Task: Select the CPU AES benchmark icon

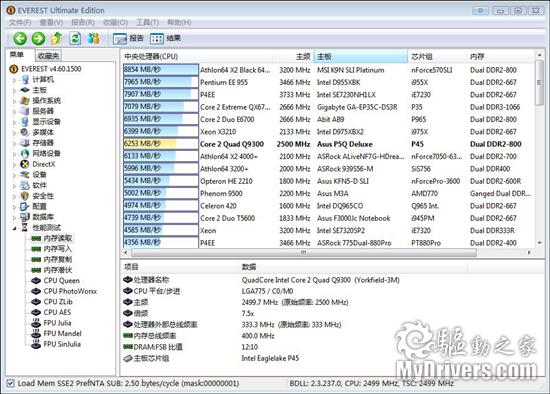Action: point(36,312)
